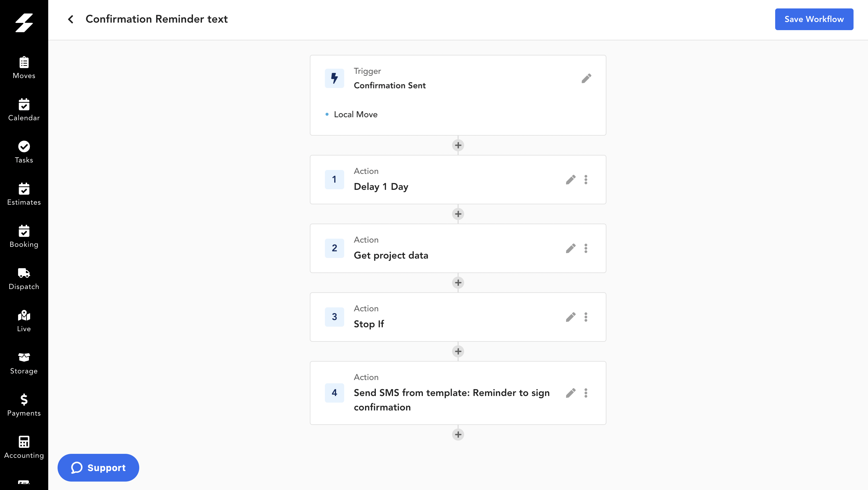868x490 pixels.
Task: Click the step number 3 badge
Action: coord(334,317)
